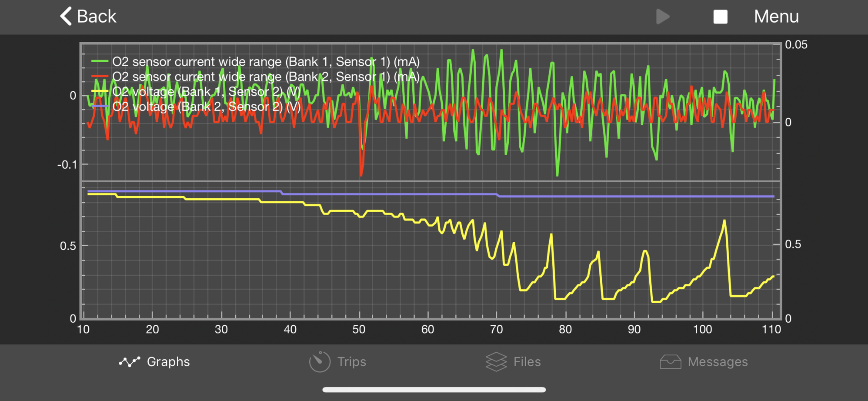Tap the home indicator bar at the bottom
Image resolution: width=868 pixels, height=401 pixels.
pos(434,390)
